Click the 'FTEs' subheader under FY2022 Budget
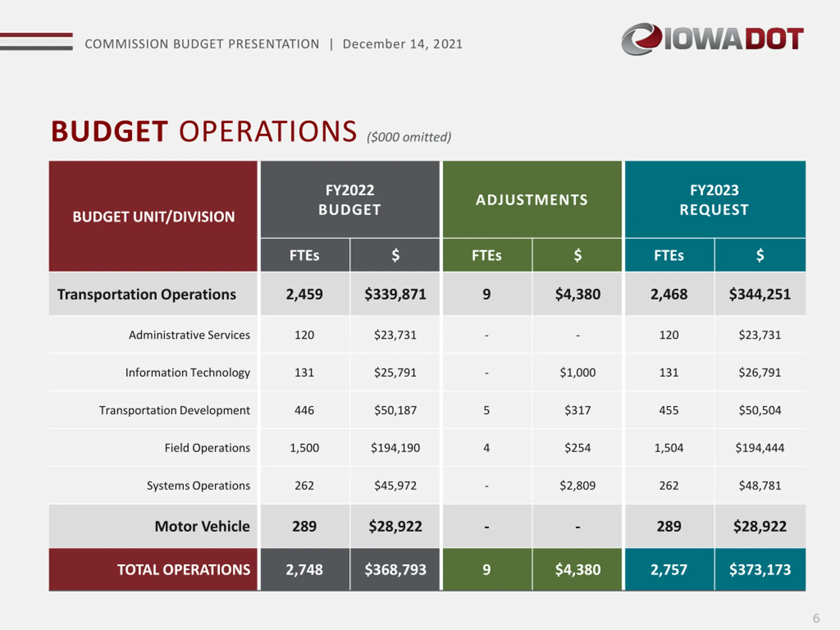Screen dimensions: 840x630 tap(304, 255)
